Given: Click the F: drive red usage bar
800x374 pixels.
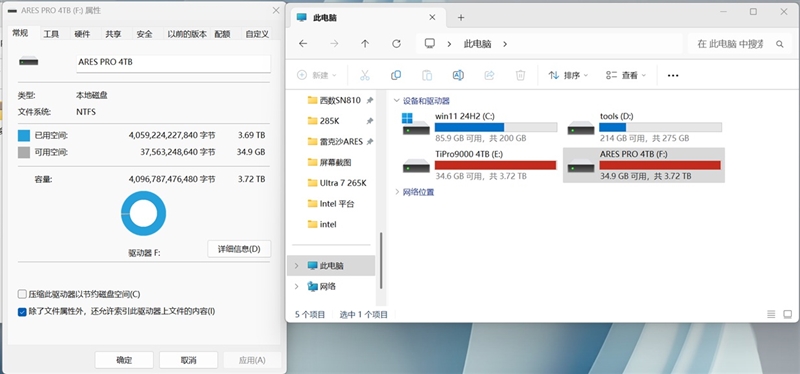Looking at the screenshot, I should [x=660, y=165].
